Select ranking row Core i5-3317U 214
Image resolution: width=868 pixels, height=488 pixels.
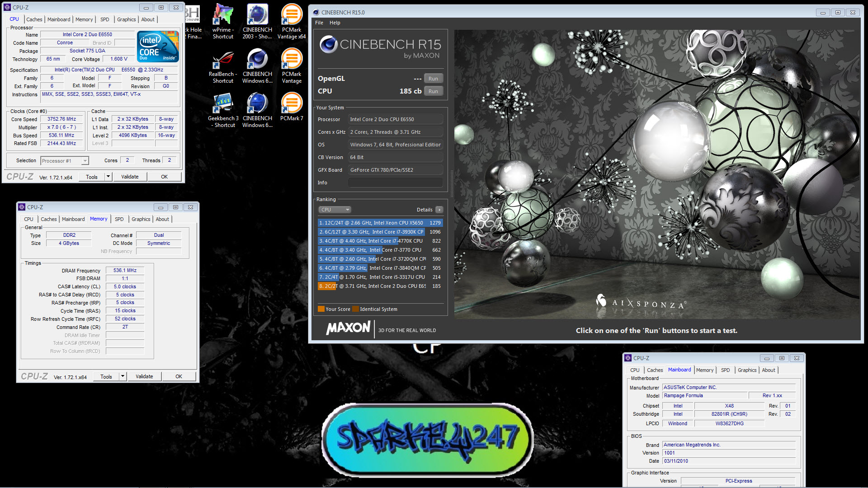(x=380, y=277)
